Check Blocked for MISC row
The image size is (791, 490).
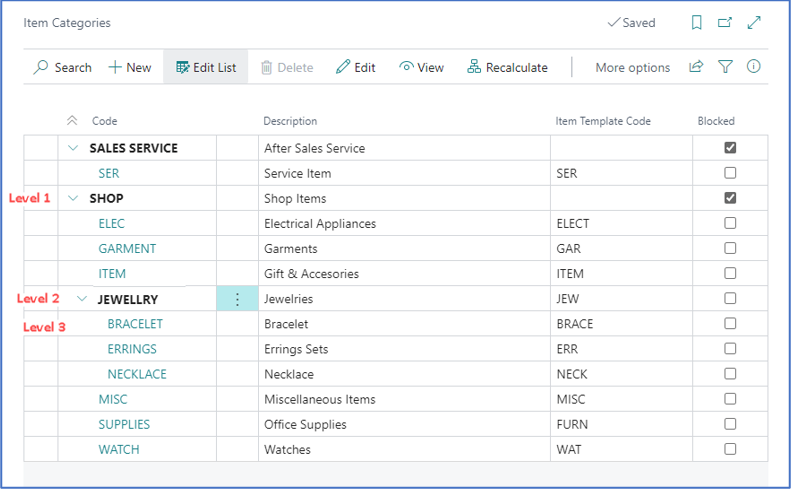click(730, 399)
